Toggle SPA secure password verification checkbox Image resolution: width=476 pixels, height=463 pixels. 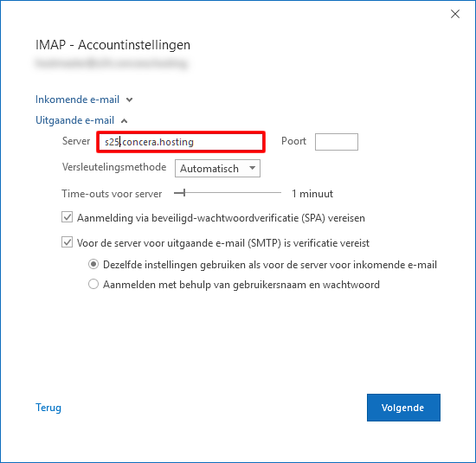pos(68,217)
